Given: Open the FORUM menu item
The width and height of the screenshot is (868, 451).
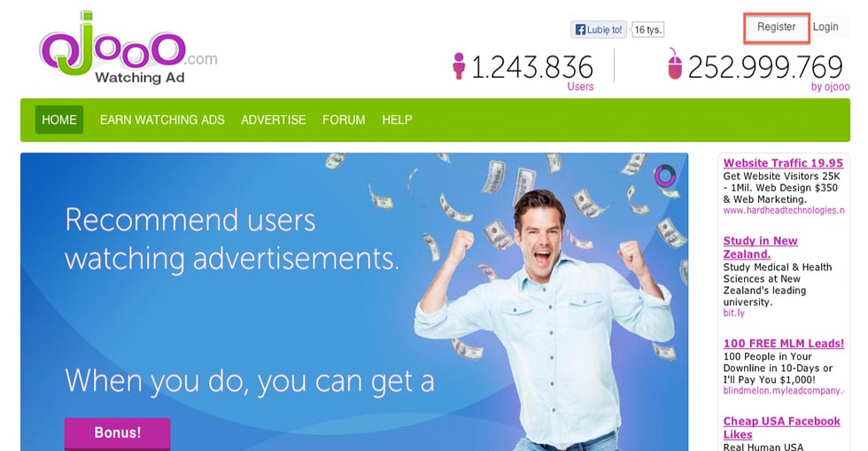Looking at the screenshot, I should pos(344,120).
